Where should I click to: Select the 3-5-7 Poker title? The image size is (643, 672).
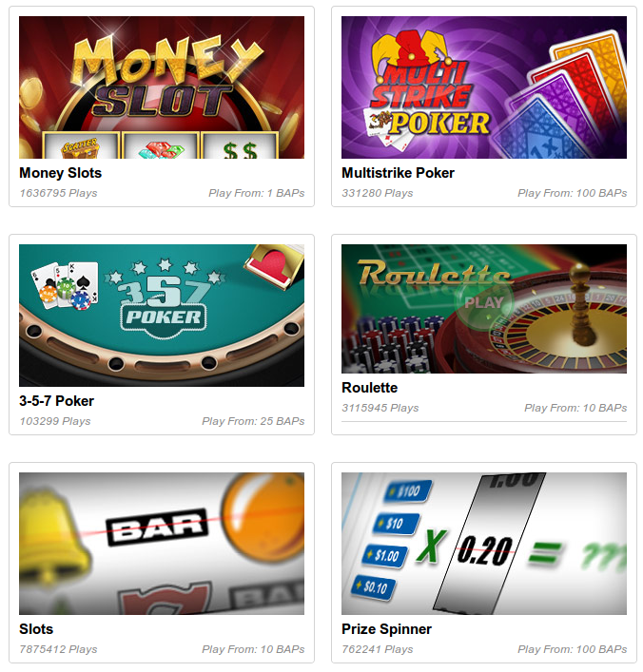pos(56,401)
